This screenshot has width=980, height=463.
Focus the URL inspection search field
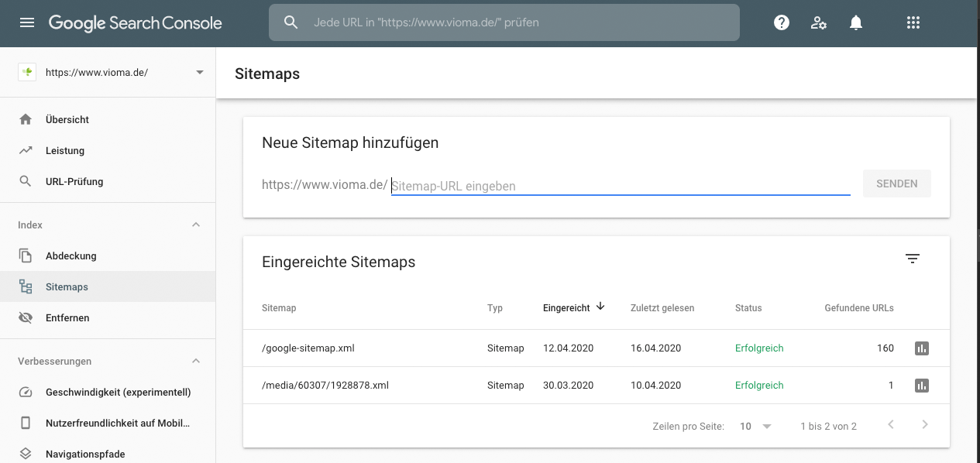click(504, 22)
